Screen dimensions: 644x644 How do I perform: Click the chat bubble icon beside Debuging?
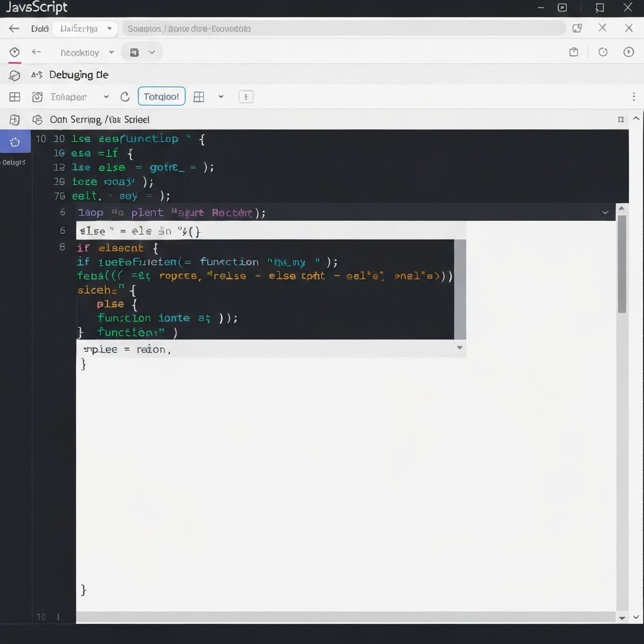point(14,75)
